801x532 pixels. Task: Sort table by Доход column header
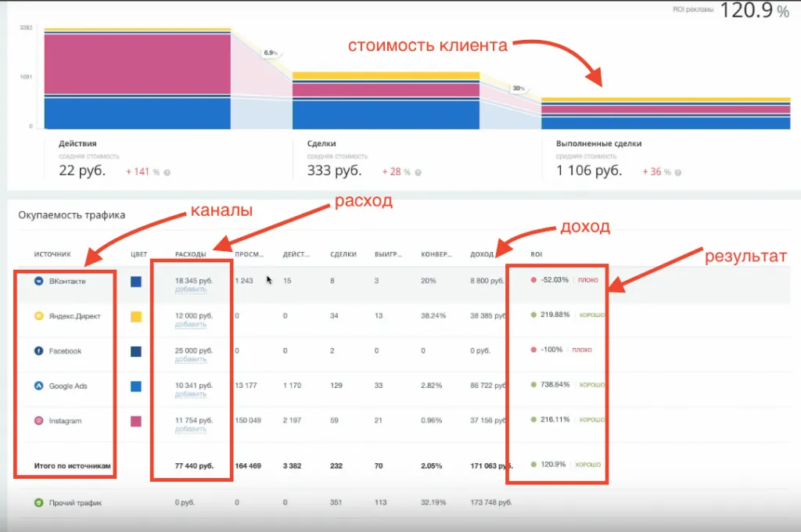pyautogui.click(x=481, y=254)
